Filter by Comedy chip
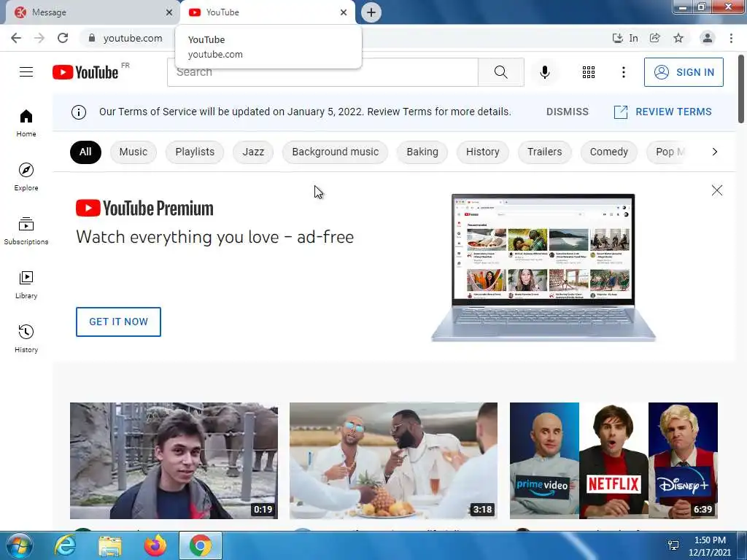This screenshot has height=560, width=747. (x=609, y=152)
